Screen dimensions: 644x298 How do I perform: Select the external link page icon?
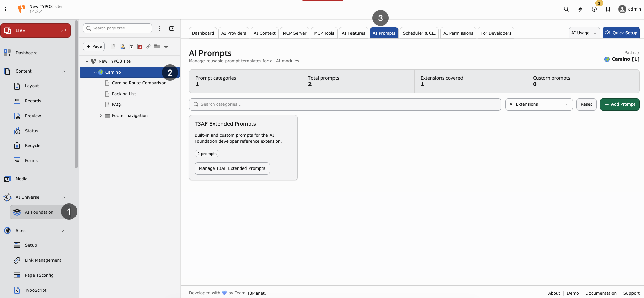tap(148, 46)
